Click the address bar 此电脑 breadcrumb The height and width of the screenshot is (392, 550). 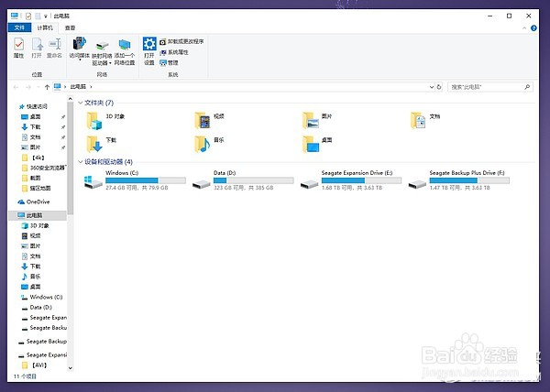point(78,86)
